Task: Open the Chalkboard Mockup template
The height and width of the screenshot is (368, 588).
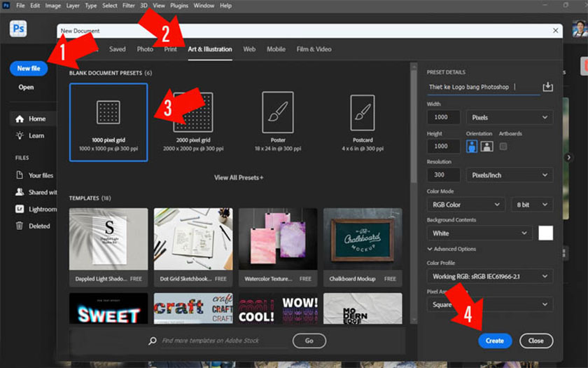Action: 363,247
